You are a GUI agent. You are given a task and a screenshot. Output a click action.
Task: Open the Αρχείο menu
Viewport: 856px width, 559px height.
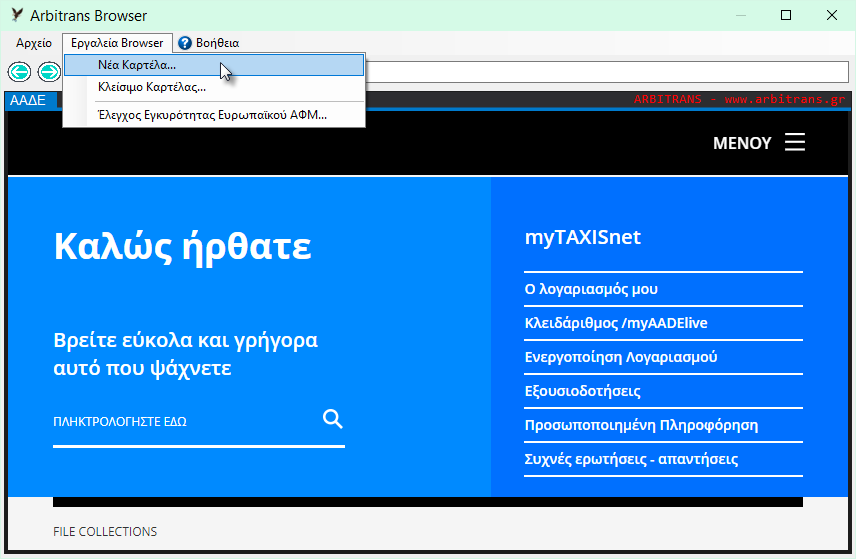(x=34, y=43)
